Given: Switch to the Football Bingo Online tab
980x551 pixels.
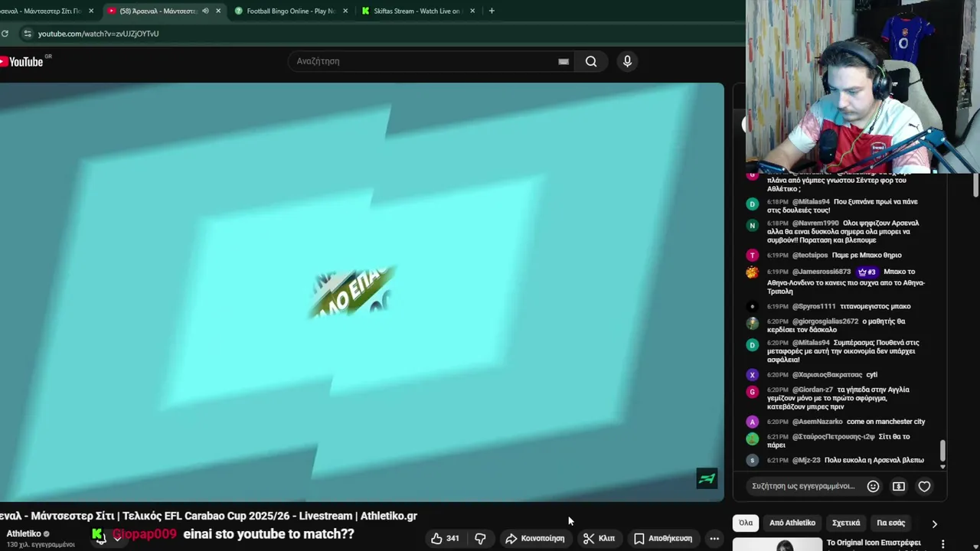Looking at the screenshot, I should (x=290, y=11).
